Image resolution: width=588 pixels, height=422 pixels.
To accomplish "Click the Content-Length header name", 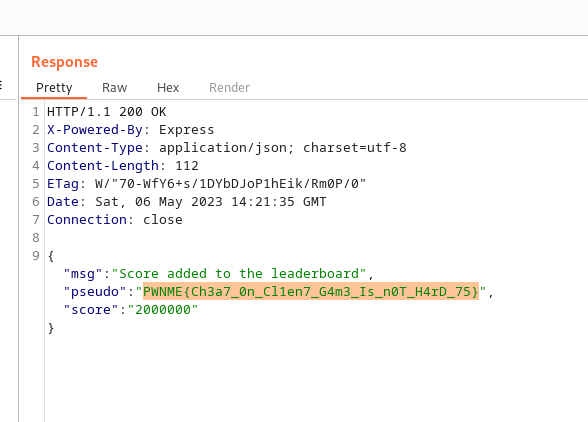I will [x=103, y=166].
